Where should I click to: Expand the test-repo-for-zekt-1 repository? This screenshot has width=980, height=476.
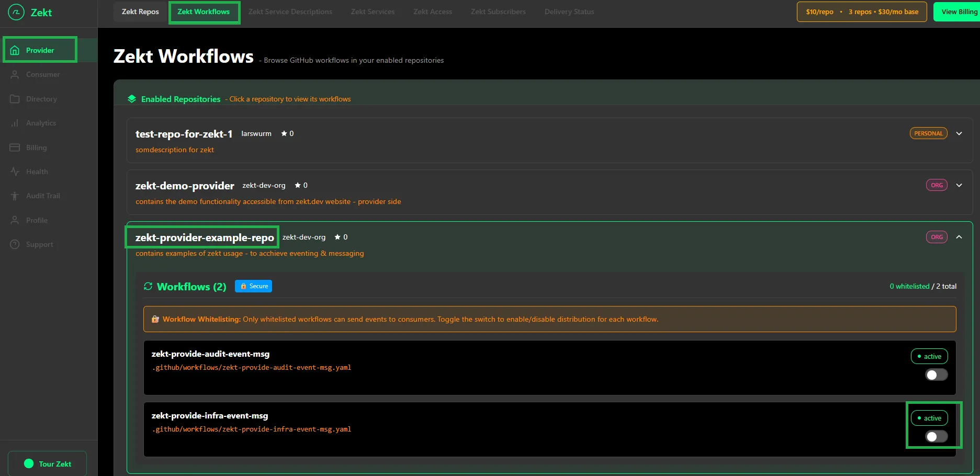coord(960,133)
